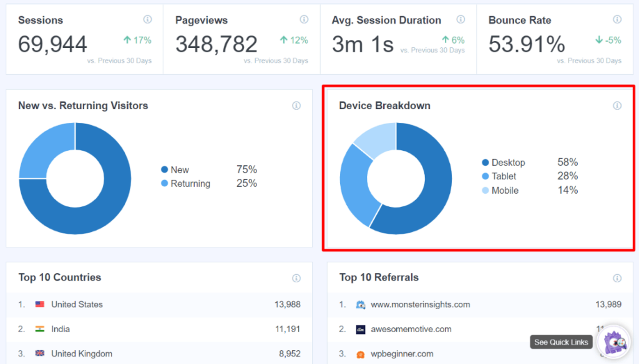
Task: Click the New vs. Returning Visitors info icon
Action: coord(297,105)
